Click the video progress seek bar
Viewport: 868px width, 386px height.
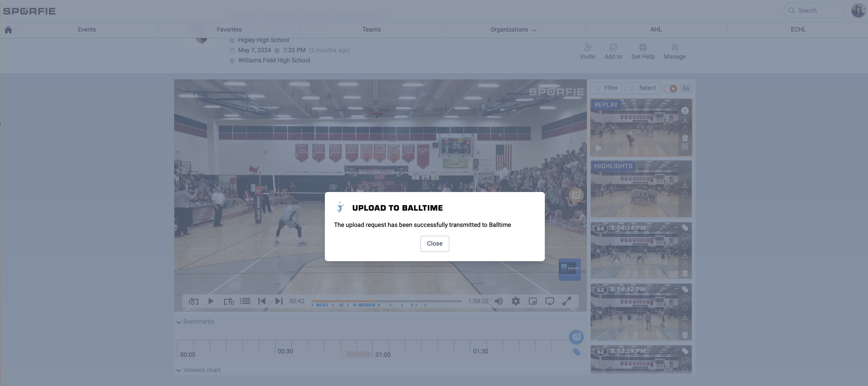click(x=386, y=301)
